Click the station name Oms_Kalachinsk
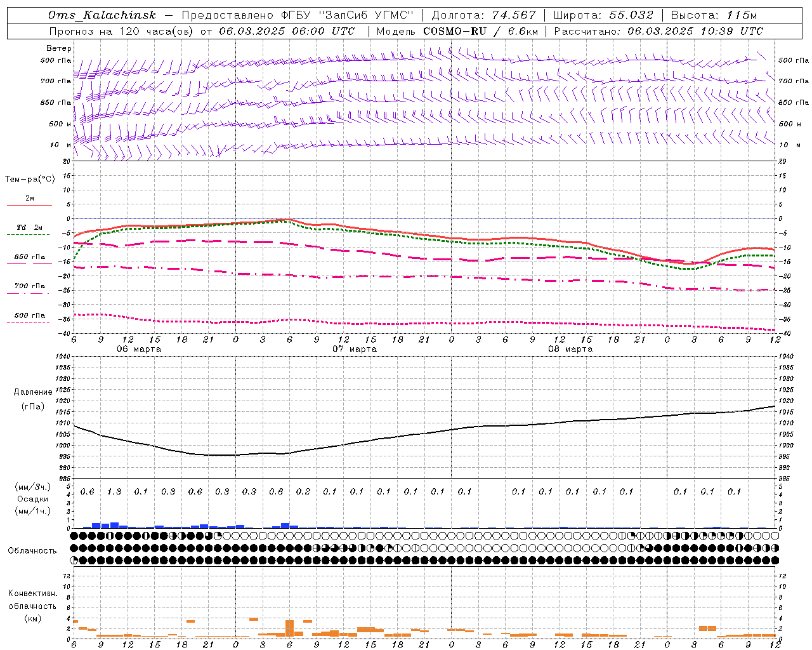812x650 pixels. pos(102,15)
